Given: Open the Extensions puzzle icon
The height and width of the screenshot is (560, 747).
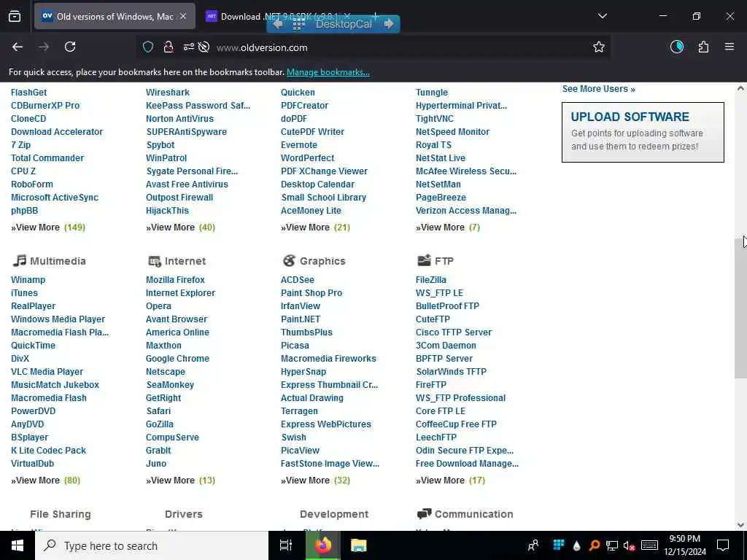Looking at the screenshot, I should coord(703,47).
